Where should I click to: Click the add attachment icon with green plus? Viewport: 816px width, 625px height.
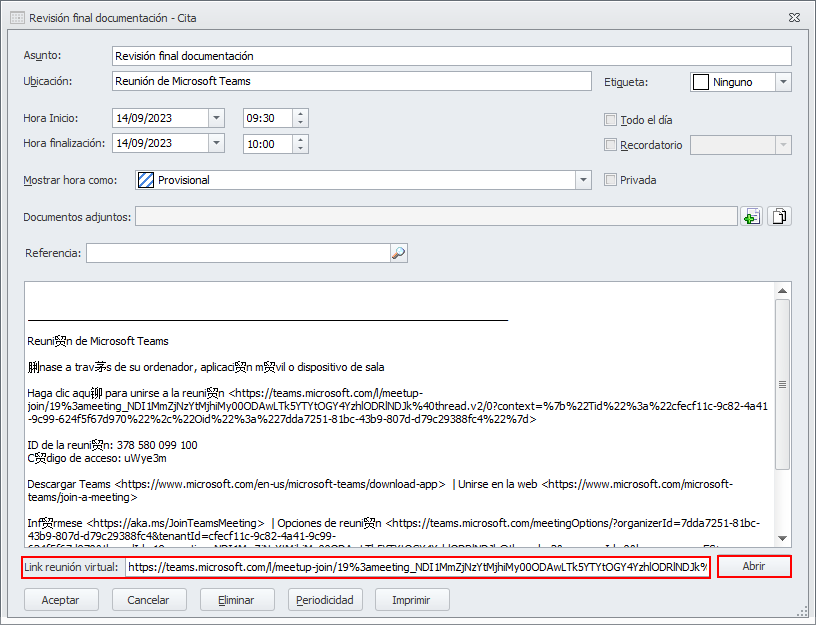(x=751, y=216)
